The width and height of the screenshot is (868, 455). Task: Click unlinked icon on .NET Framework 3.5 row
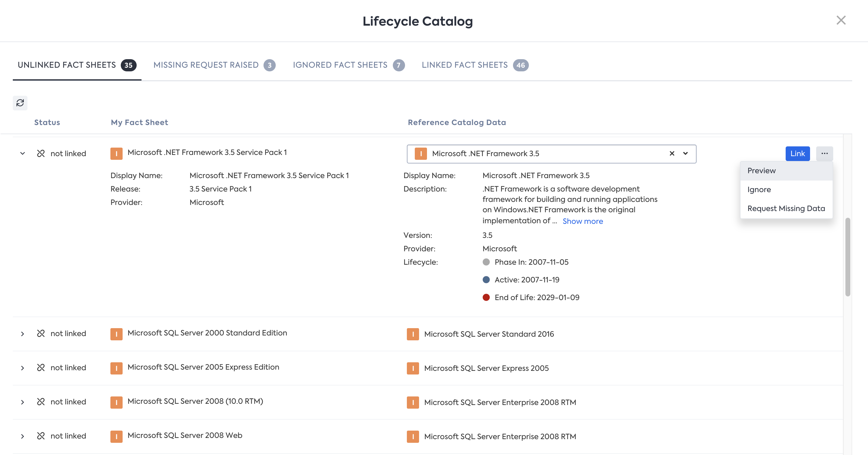(41, 153)
